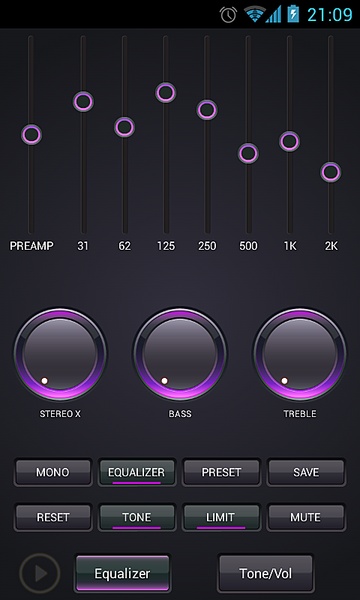Click the 62 frequency label
The image size is (360, 600).
(x=124, y=246)
